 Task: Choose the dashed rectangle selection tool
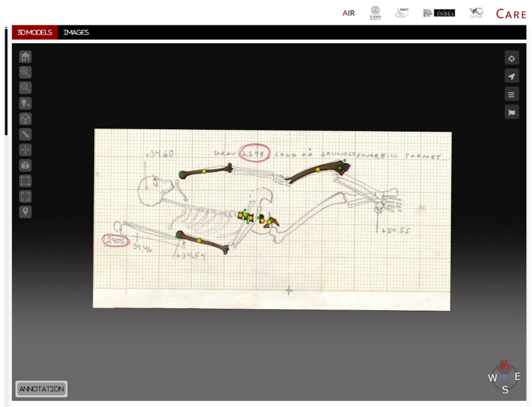pos(25,181)
